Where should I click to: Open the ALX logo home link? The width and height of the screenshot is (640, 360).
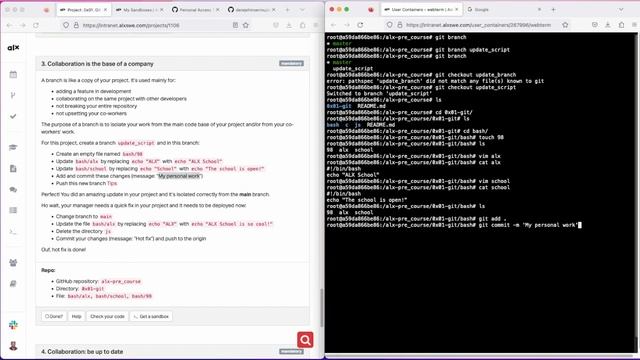(13, 48)
